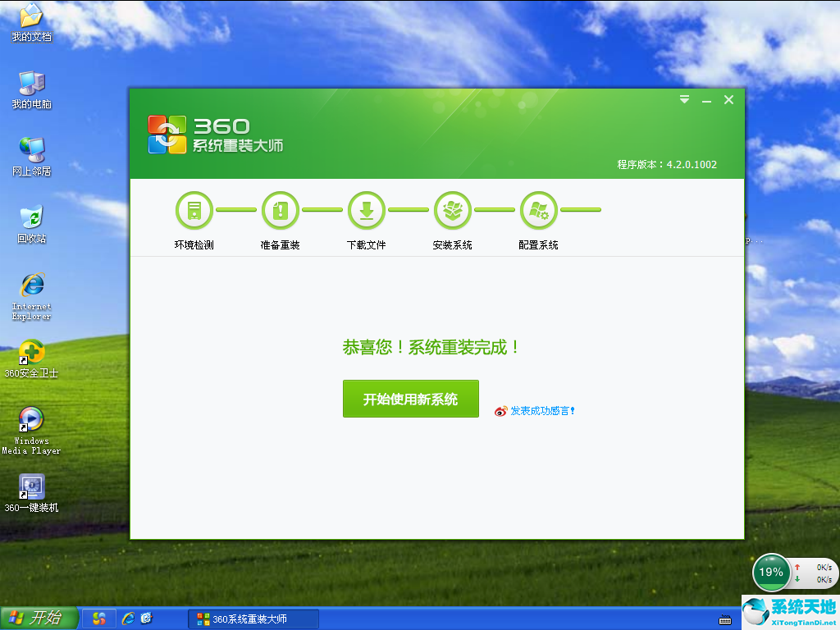This screenshot has width=840, height=630.
Task: Click the 360 系统重装大师 logo
Action: point(215,135)
